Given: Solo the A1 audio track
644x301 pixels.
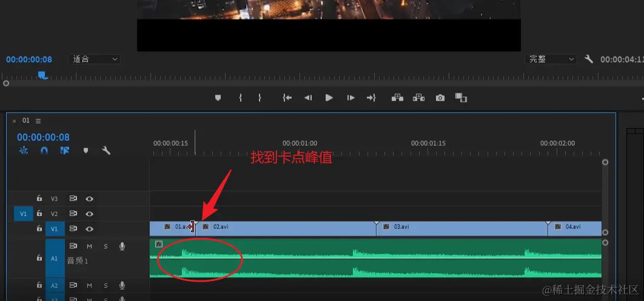Looking at the screenshot, I should click(106, 246).
